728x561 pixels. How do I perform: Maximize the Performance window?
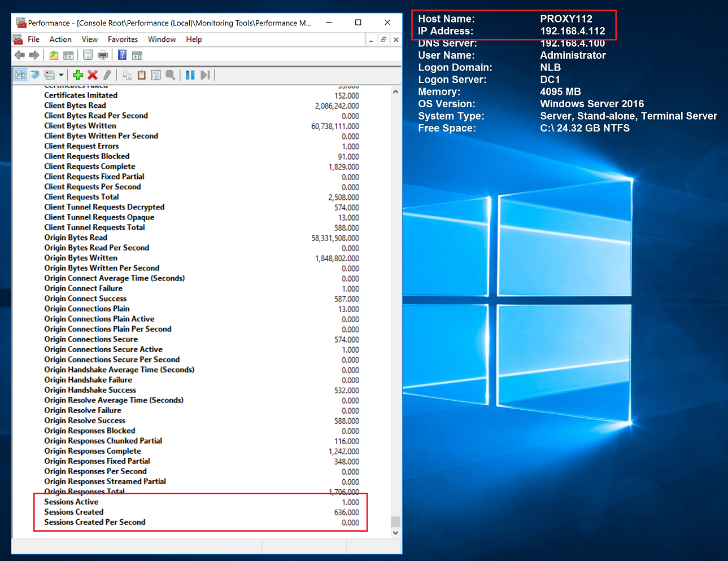(x=358, y=23)
